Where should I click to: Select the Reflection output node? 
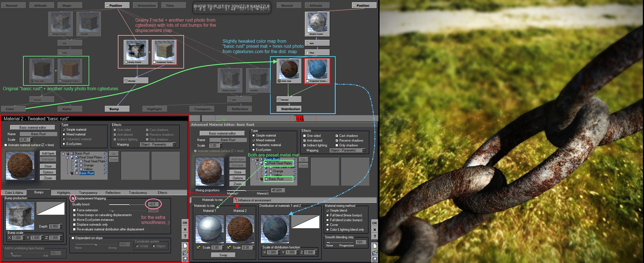point(240,109)
